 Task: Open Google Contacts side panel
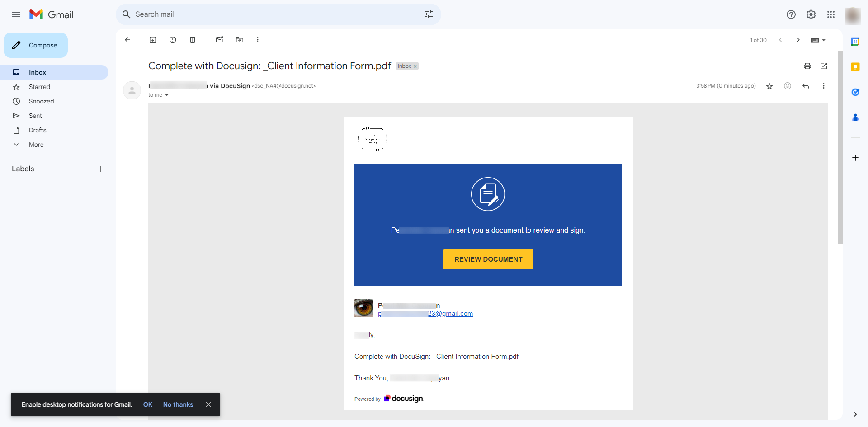pyautogui.click(x=855, y=117)
